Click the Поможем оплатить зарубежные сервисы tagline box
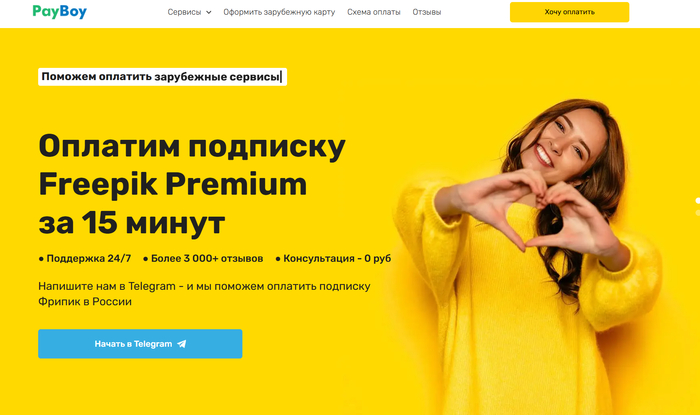The image size is (700, 415). (x=162, y=77)
